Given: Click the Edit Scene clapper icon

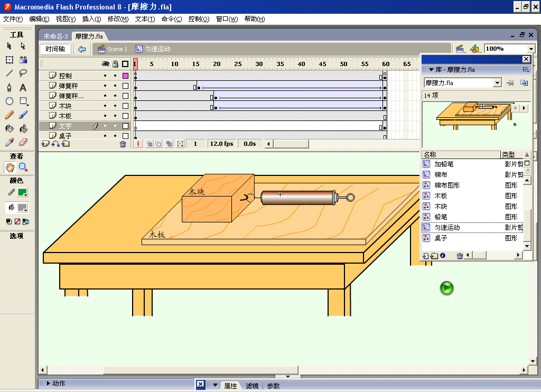Looking at the screenshot, I should coord(460,49).
